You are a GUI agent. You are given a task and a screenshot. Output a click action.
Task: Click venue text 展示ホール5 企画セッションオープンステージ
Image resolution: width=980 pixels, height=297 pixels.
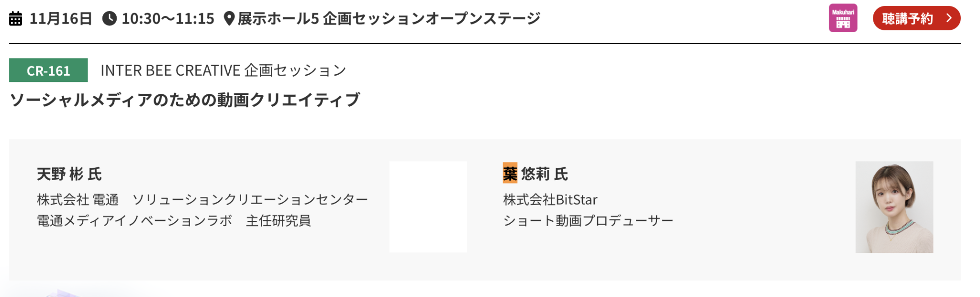[x=389, y=19]
